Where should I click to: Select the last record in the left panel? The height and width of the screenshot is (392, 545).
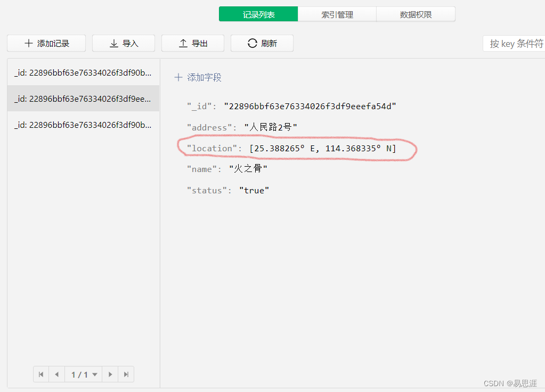pos(83,125)
